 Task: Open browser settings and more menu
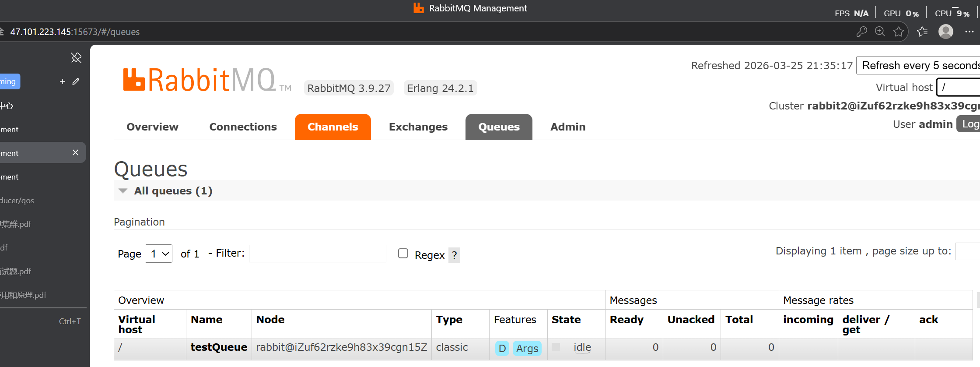969,32
